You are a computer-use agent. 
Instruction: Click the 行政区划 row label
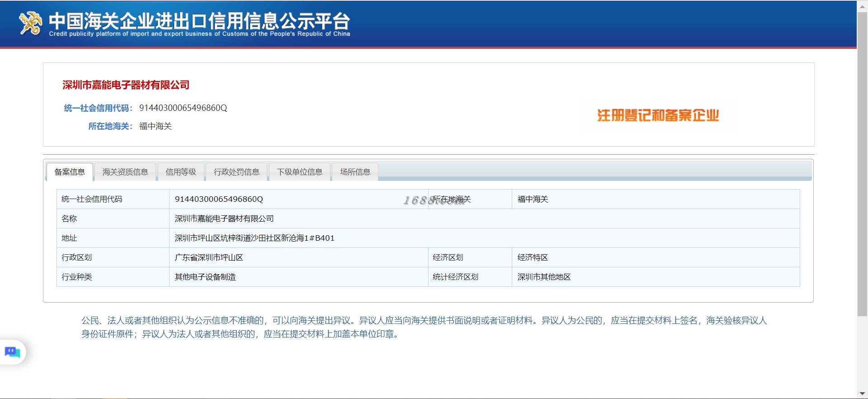coord(113,257)
